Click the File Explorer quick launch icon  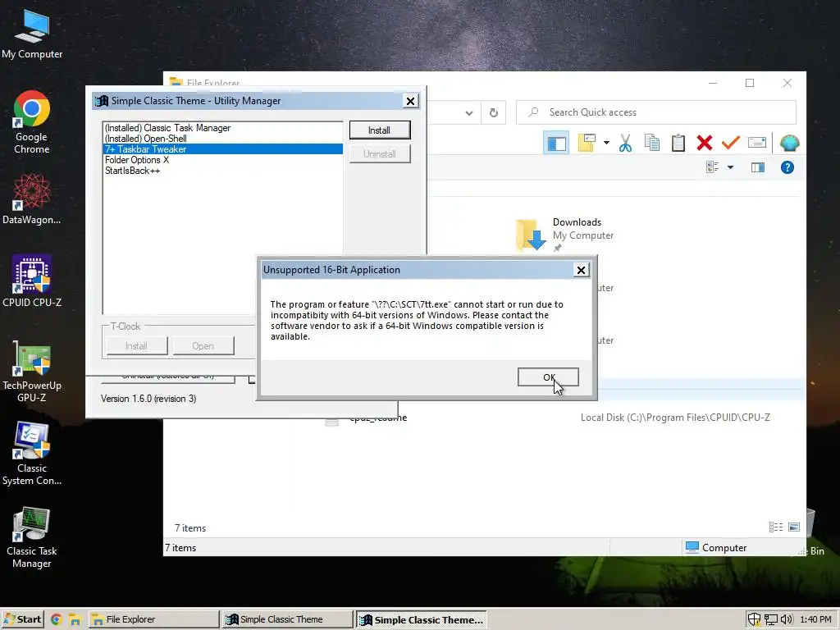pos(75,620)
